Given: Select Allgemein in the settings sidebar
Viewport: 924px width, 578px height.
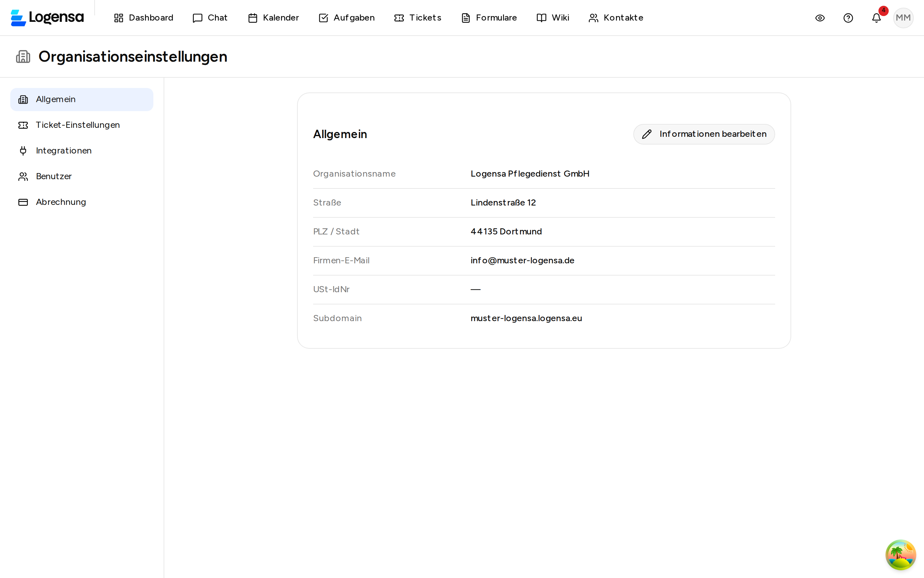Looking at the screenshot, I should [x=82, y=100].
